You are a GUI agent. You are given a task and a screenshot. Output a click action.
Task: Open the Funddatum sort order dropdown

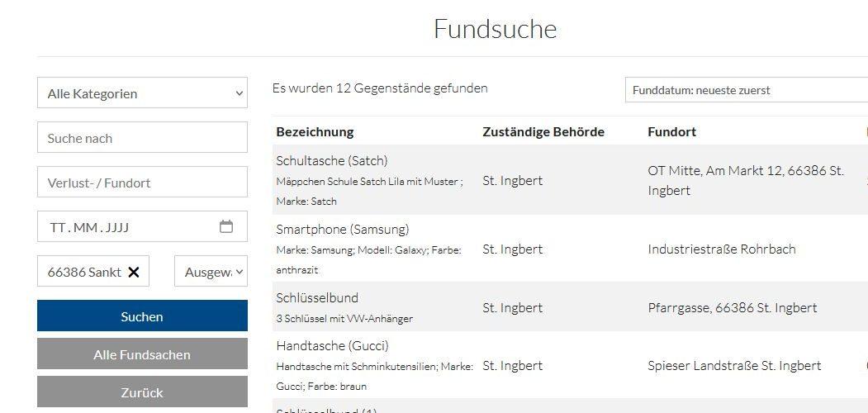(x=746, y=90)
